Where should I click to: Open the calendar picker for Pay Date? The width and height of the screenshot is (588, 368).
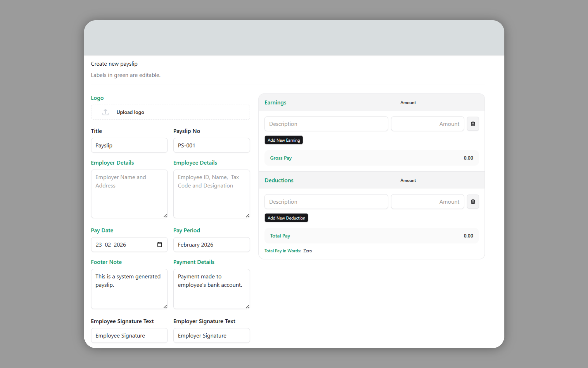click(159, 244)
